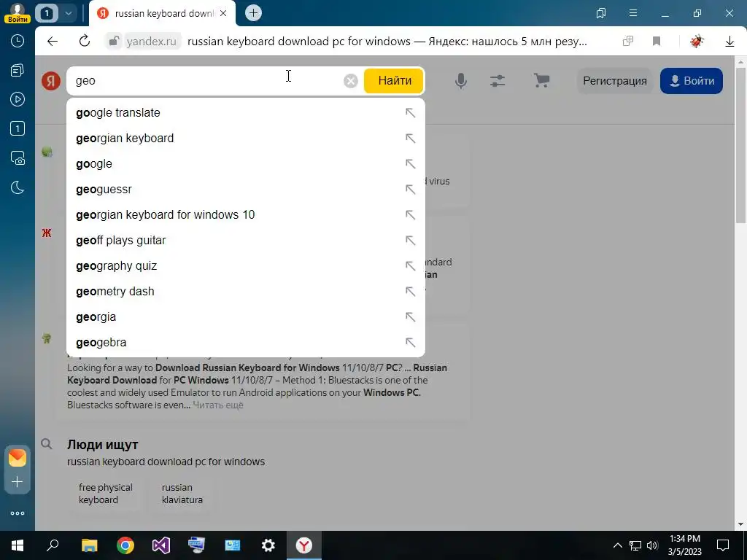Open the browser hamburger menu
Image resolution: width=747 pixels, height=560 pixels.
(x=632, y=13)
